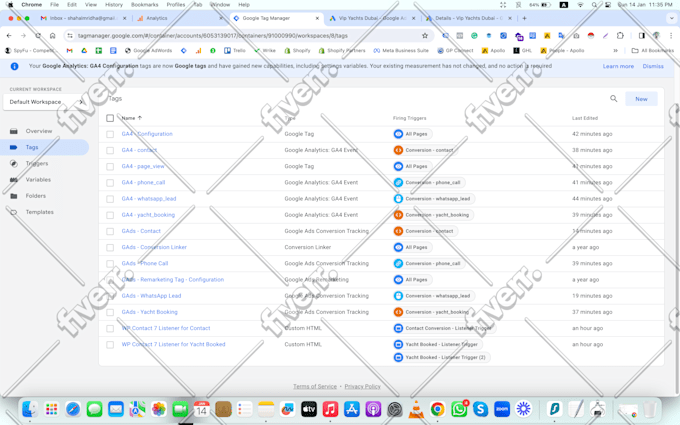Check WP Contact 7 Listener for Yacht Booked checkbox
This screenshot has width=680, height=425.
click(110, 345)
